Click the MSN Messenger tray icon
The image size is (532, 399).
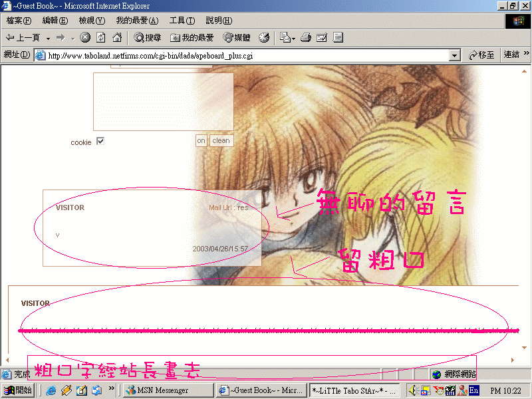[462, 390]
